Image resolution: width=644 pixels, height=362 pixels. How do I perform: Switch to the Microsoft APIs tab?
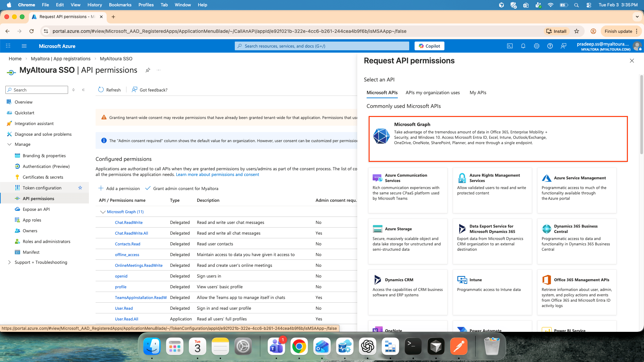coord(382,93)
